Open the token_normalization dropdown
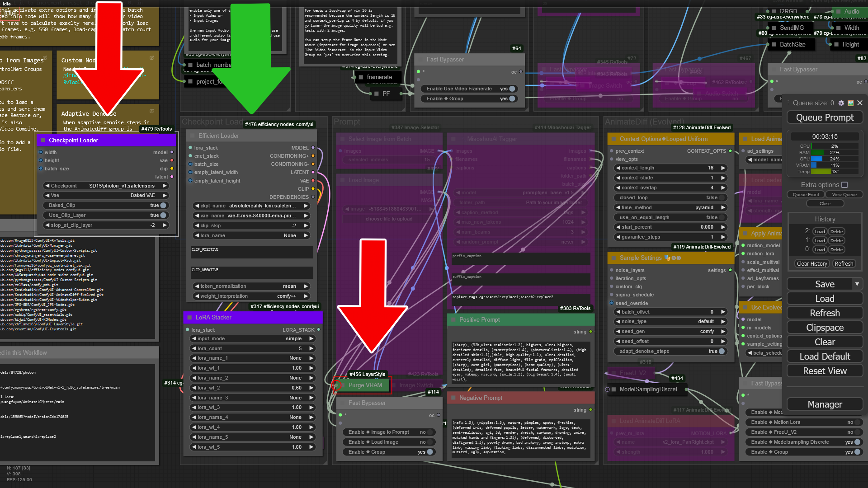 click(x=251, y=286)
